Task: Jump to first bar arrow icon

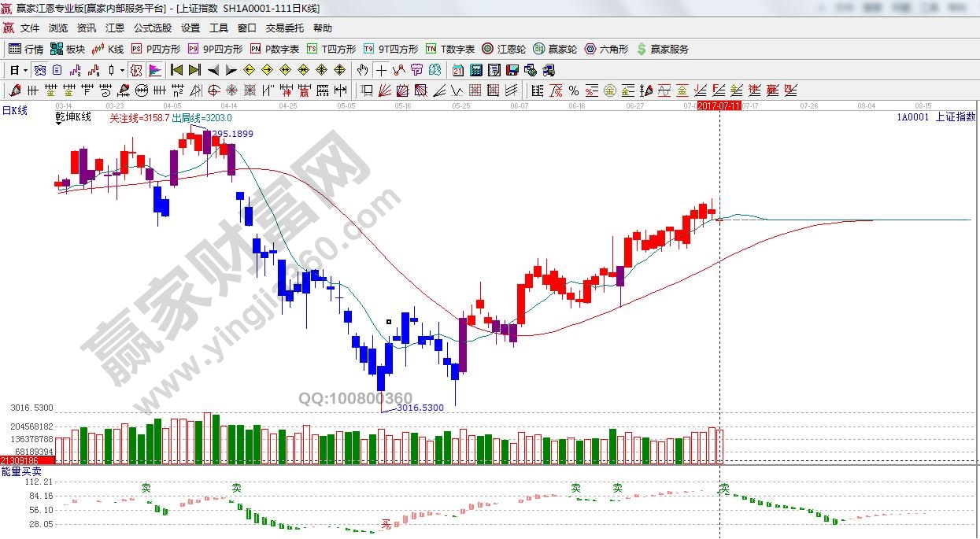Action: 177,70
